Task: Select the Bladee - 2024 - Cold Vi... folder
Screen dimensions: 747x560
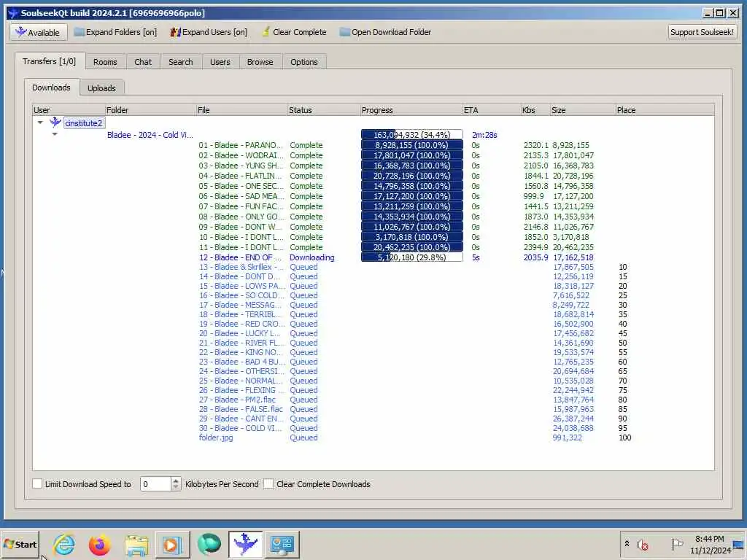Action: pos(150,135)
